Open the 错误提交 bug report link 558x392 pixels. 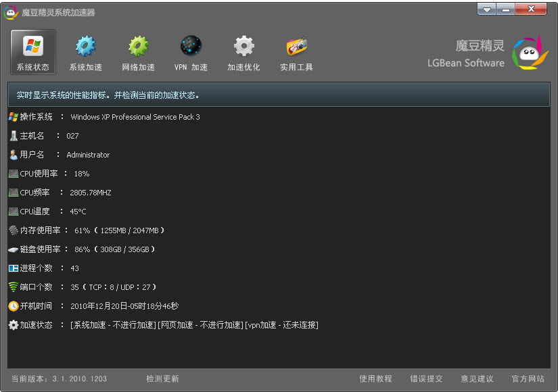(427, 379)
